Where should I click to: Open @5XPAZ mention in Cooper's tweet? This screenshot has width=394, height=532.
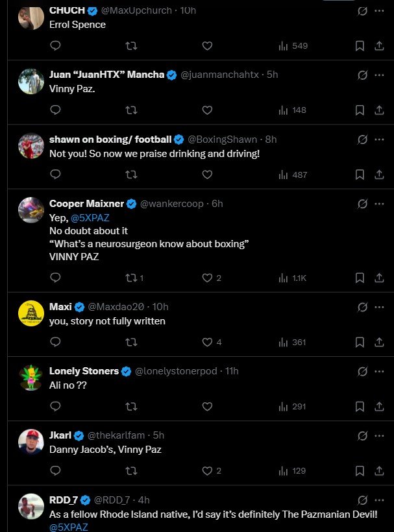click(90, 219)
